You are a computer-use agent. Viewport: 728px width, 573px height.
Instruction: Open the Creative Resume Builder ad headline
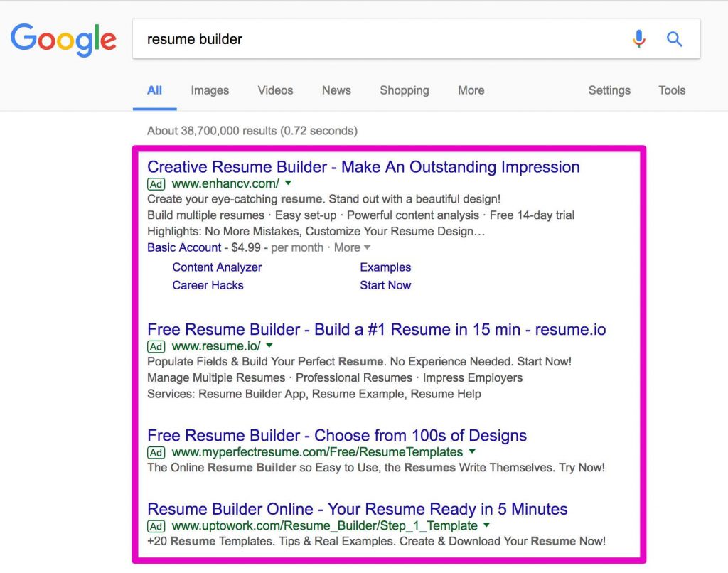click(x=363, y=166)
